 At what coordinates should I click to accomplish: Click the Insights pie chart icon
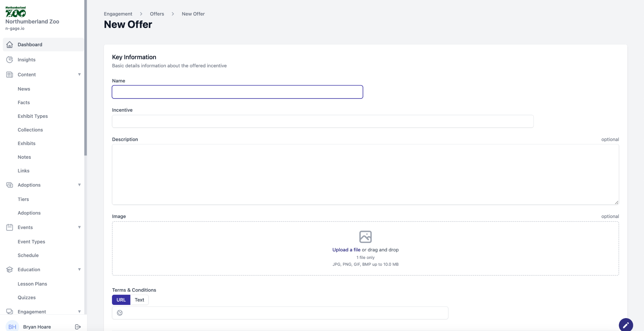pos(10,59)
